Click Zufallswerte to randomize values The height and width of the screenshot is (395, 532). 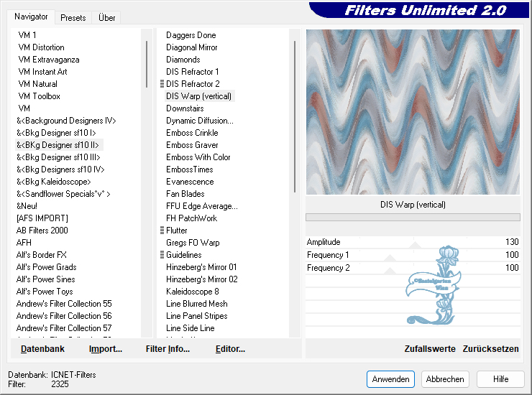429,349
